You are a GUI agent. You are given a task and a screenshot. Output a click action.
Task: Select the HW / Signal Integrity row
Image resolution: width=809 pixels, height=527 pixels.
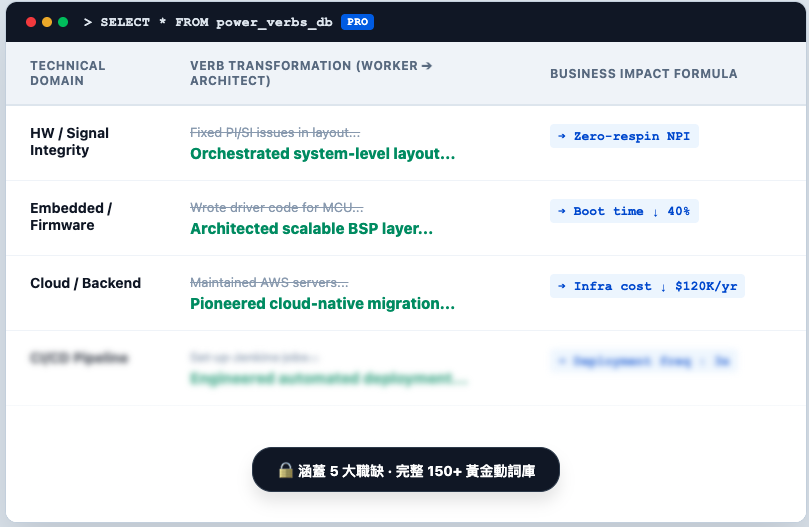point(69,142)
